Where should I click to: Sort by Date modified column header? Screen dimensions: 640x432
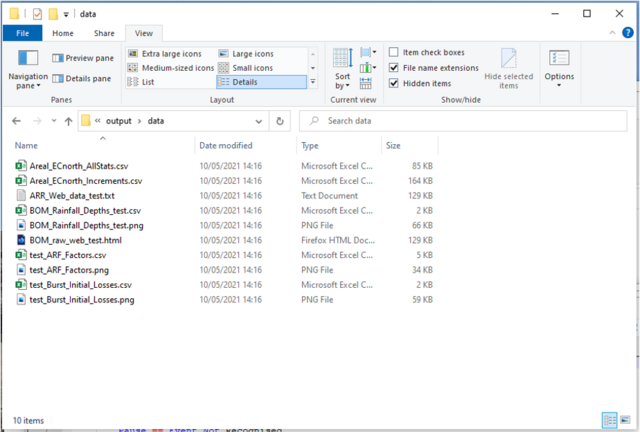[x=226, y=146]
